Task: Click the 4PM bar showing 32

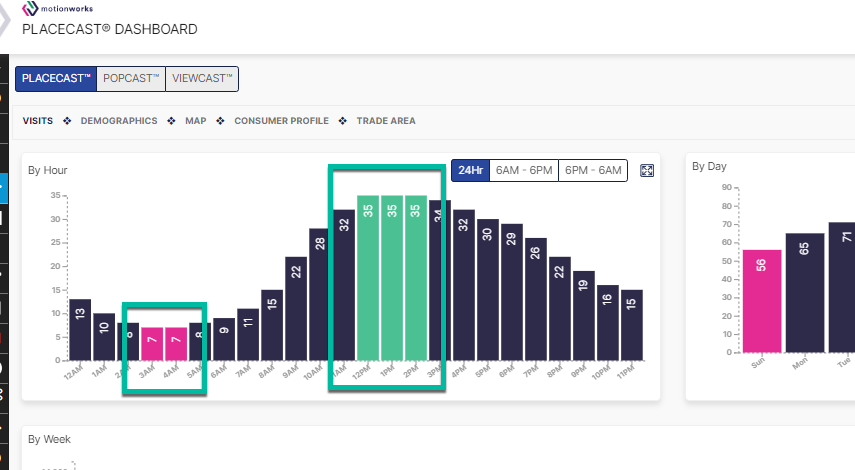Action: pyautogui.click(x=464, y=285)
